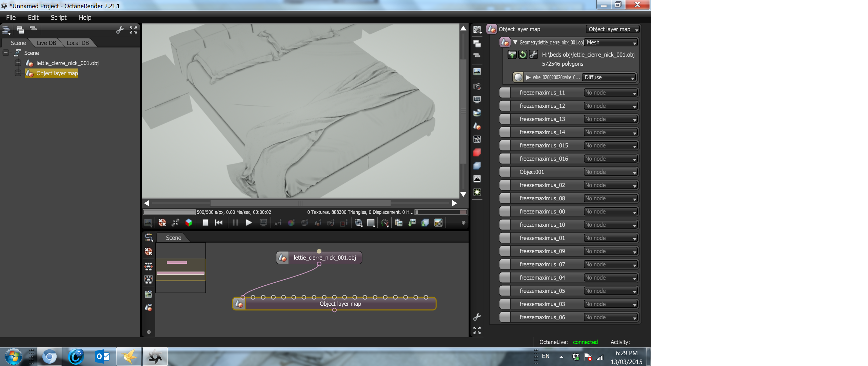868x366 pixels.
Task: Open the Diffuse material type dropdown
Action: (609, 77)
